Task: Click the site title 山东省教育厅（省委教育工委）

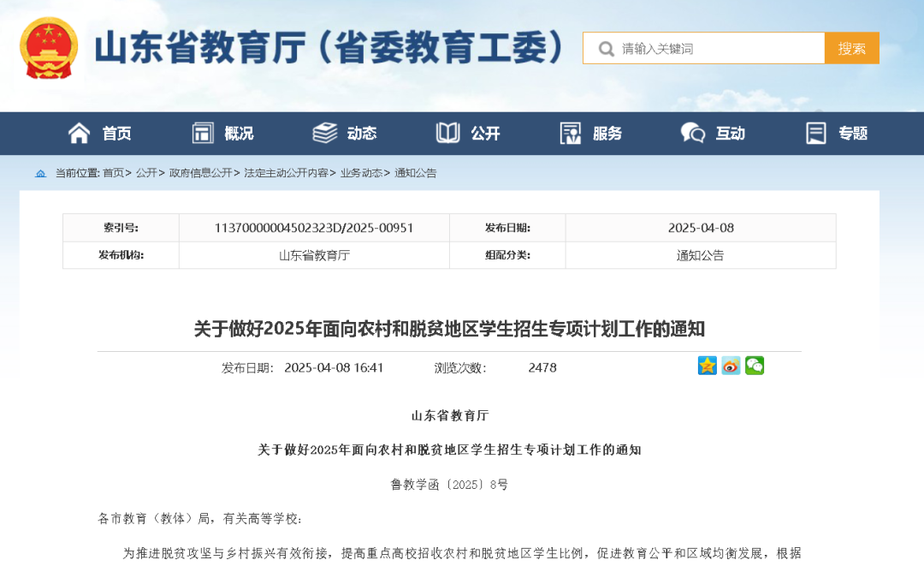Action: tap(330, 48)
